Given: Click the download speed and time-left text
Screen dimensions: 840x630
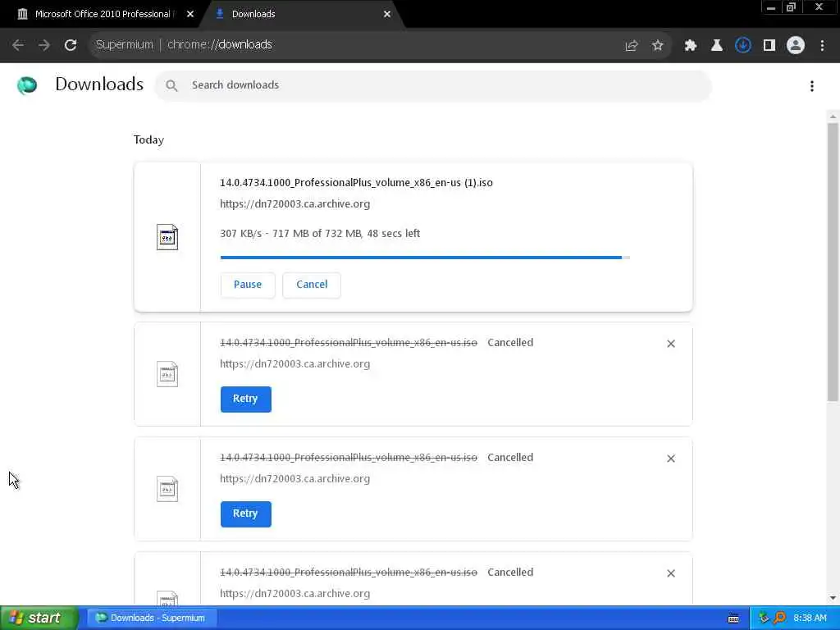Looking at the screenshot, I should [x=320, y=234].
